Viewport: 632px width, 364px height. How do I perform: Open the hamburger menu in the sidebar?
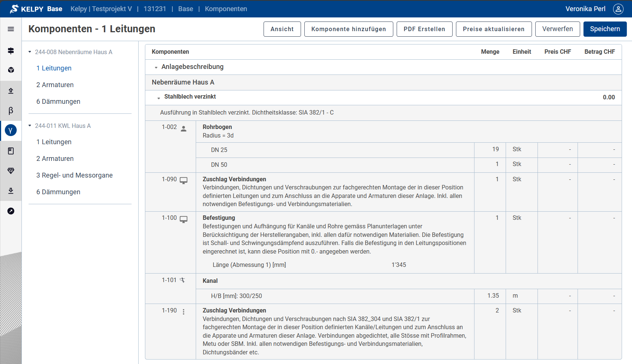[11, 29]
